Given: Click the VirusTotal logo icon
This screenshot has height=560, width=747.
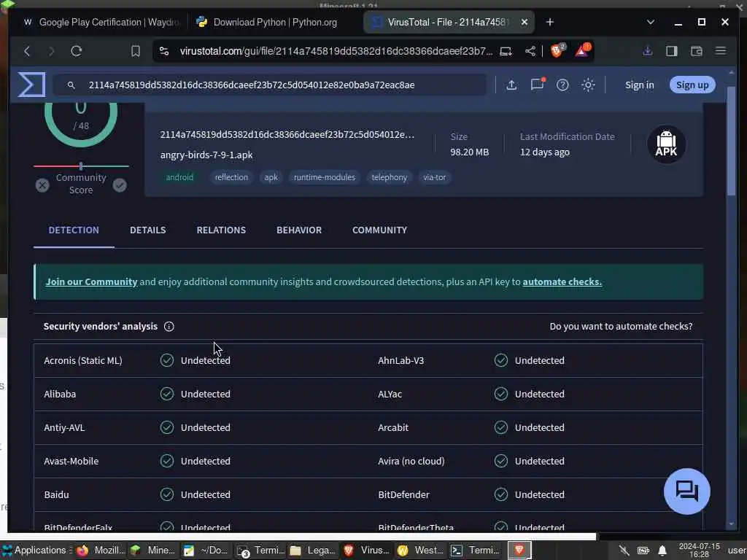Looking at the screenshot, I should click(31, 85).
